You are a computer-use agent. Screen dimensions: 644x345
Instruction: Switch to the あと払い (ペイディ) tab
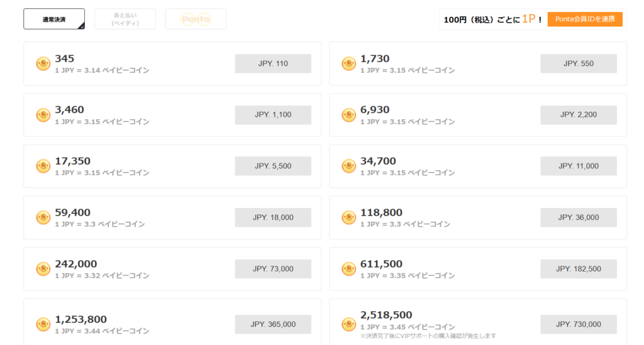tap(125, 19)
